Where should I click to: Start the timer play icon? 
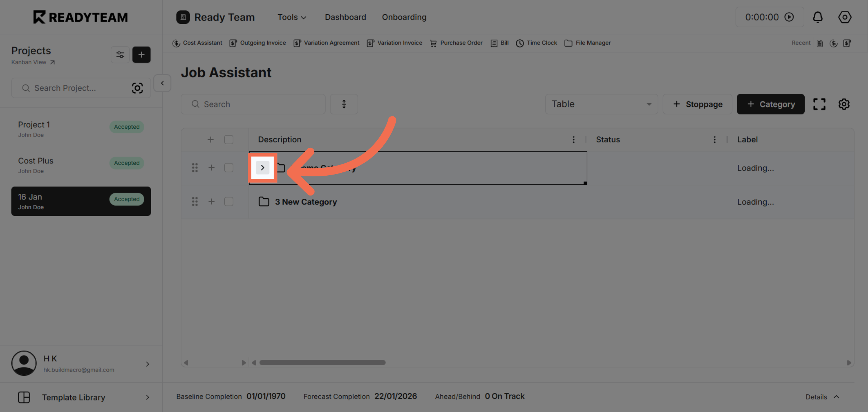(789, 17)
